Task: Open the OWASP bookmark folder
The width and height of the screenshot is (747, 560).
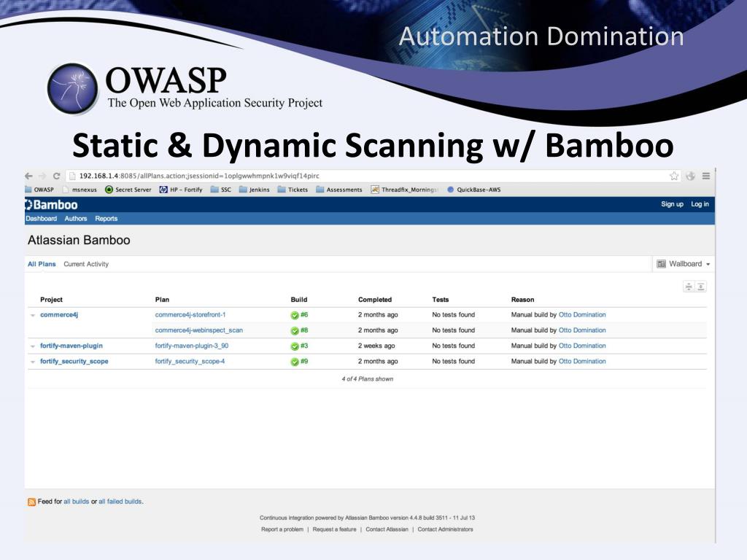Action: coord(39,190)
